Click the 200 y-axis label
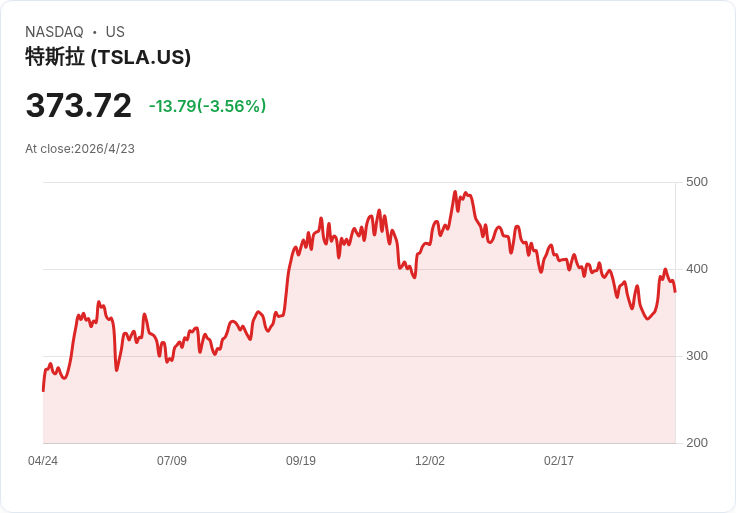 pyautogui.click(x=696, y=443)
